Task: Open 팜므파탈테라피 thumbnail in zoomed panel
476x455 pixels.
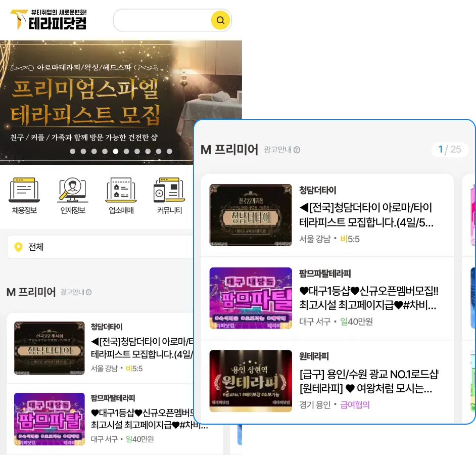Action: tap(251, 298)
